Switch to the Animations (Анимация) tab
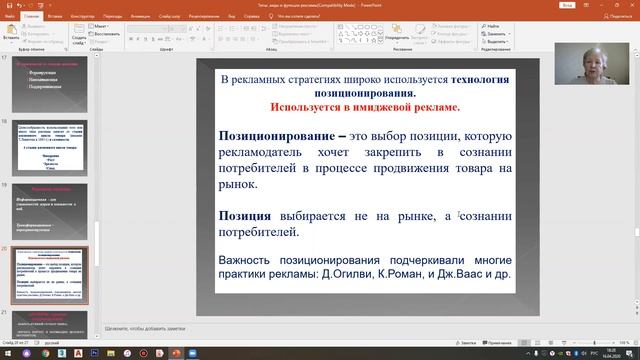The width and height of the screenshot is (640, 360). pos(140,16)
